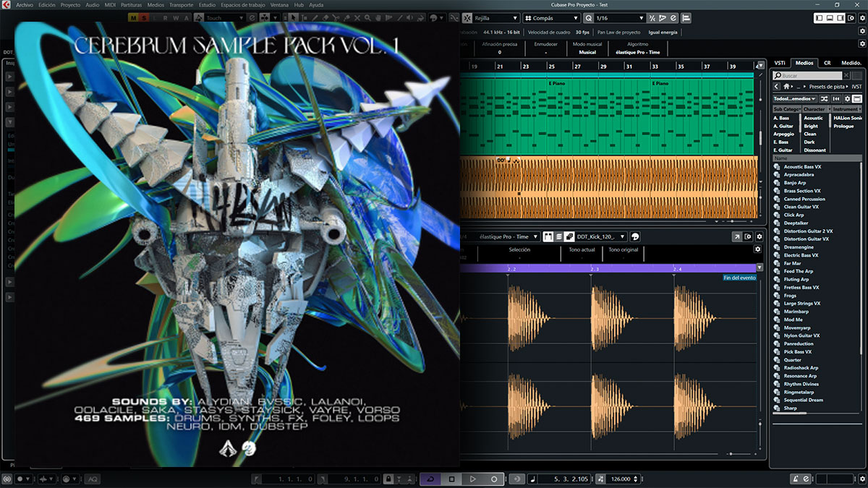The image size is (868, 488).
Task: Open the Touch automation mode dropdown
Action: [224, 17]
